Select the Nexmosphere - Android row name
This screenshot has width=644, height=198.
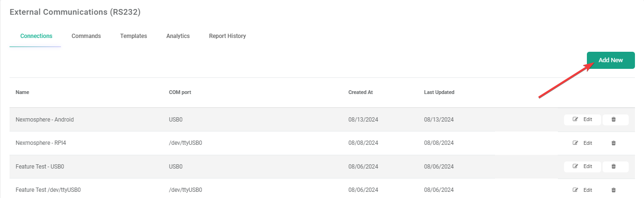click(x=45, y=120)
